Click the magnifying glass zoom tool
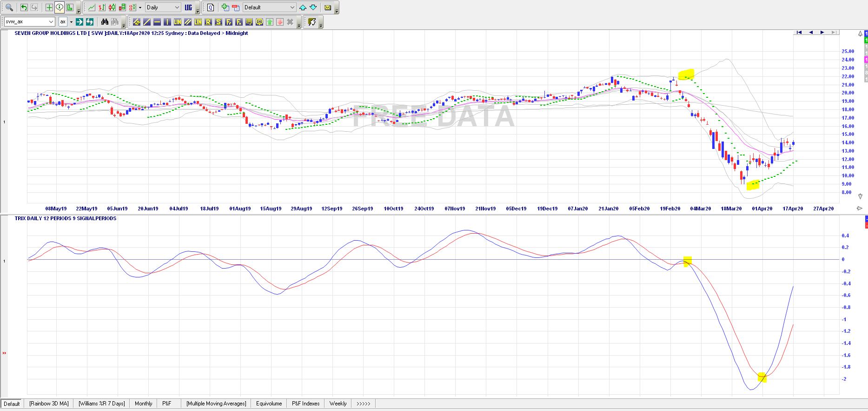The image size is (868, 411). point(9,7)
